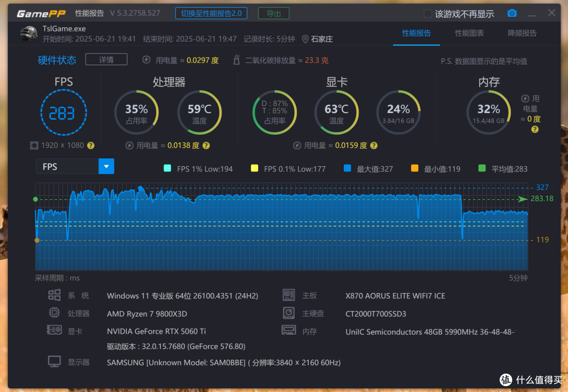Click help icon under memory power 0 度
568x392 pixels.
[535, 129]
